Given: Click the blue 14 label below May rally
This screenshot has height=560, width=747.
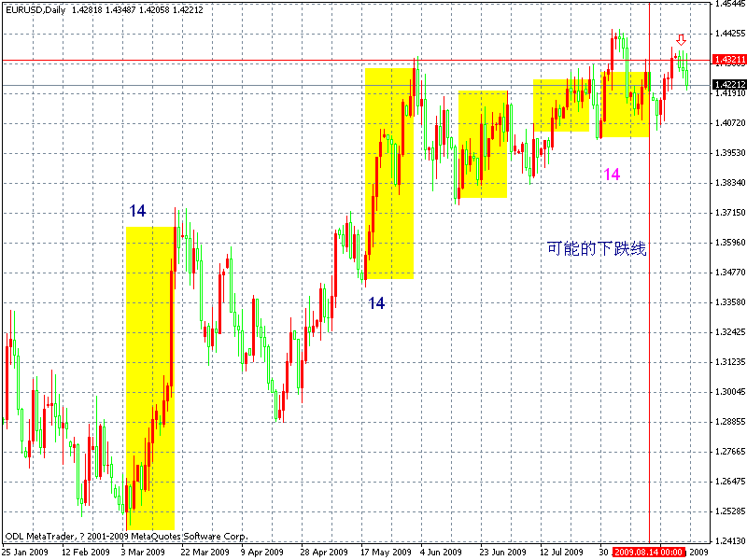Looking at the screenshot, I should point(377,302).
